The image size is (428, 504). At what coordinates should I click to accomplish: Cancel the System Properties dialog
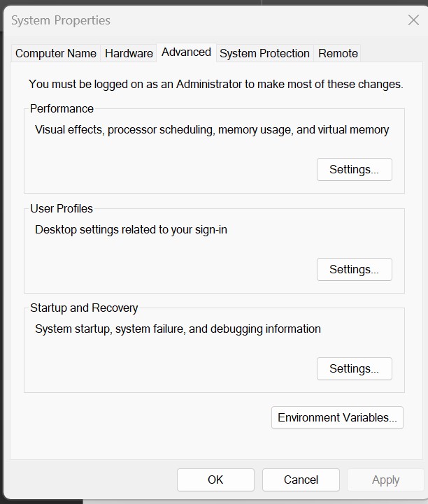pos(301,480)
